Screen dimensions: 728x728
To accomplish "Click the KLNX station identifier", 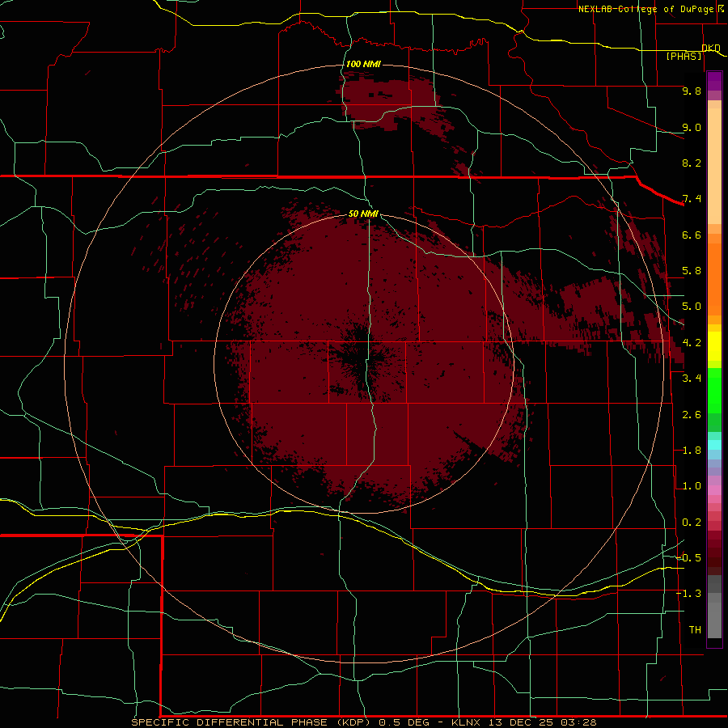I will click(466, 722).
